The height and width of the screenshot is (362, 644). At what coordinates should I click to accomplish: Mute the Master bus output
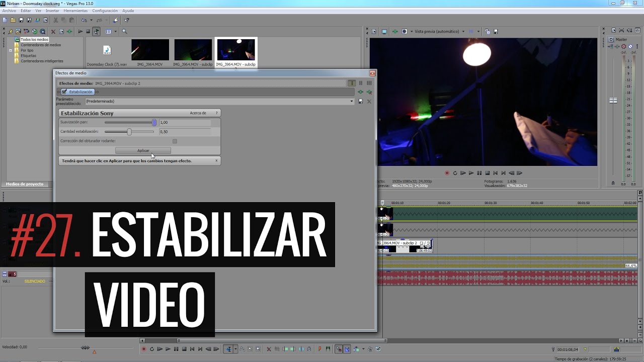(x=630, y=46)
